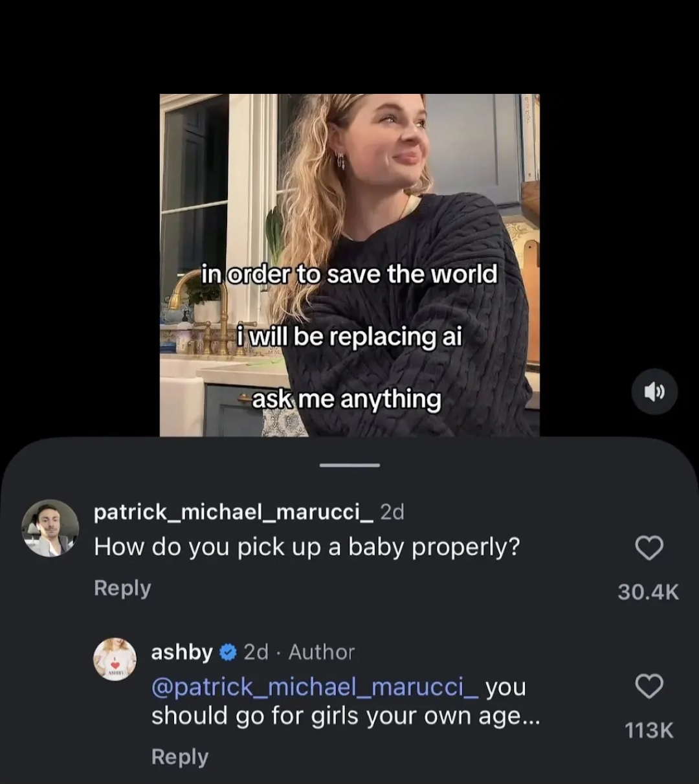Tap 'How do you pick up a baby' text
This screenshot has width=699, height=784.
tap(307, 548)
